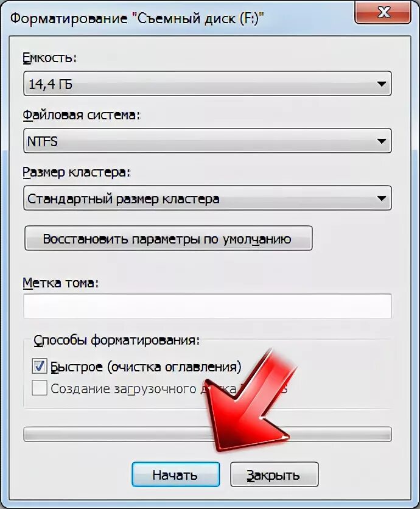This screenshot has height=509, width=420.
Task: Open the Файловая система dropdown arrow
Action: [x=382, y=141]
